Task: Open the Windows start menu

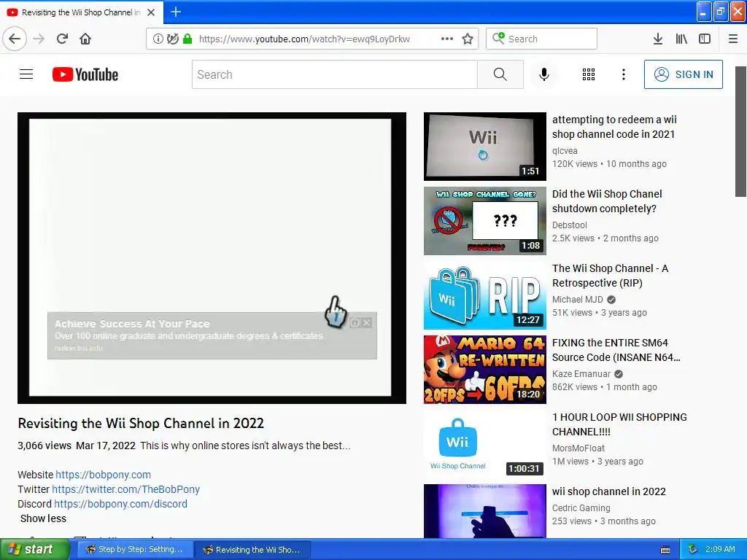Action: point(34,550)
